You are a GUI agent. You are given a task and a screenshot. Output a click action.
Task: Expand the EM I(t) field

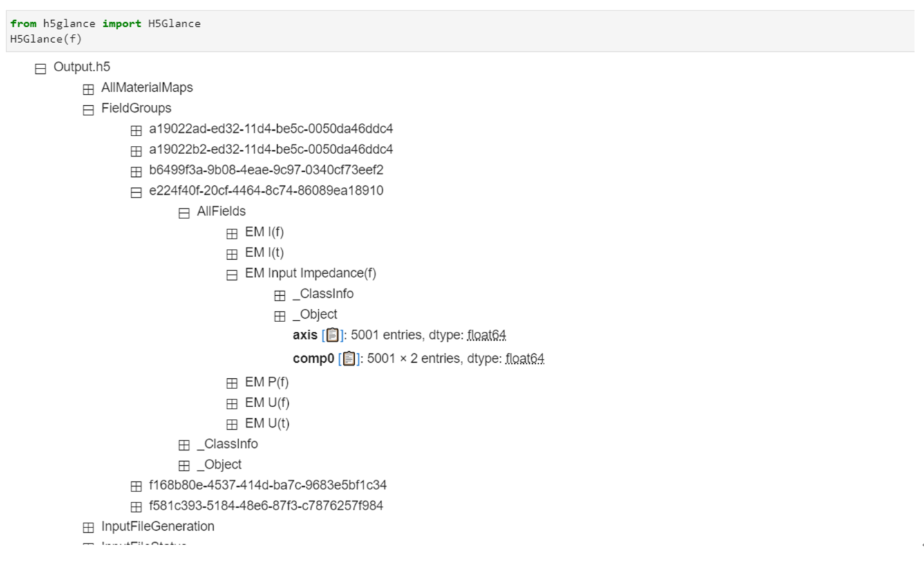[232, 254]
